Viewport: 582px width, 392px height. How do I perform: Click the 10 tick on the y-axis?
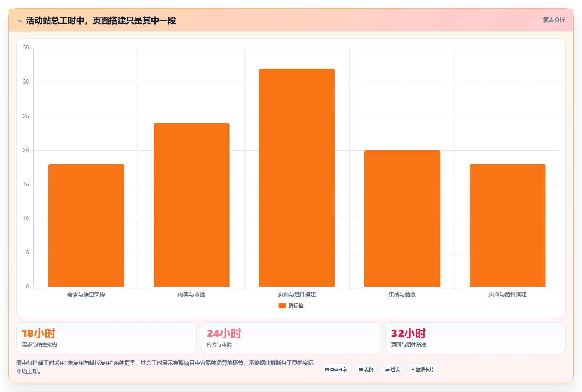(26, 218)
